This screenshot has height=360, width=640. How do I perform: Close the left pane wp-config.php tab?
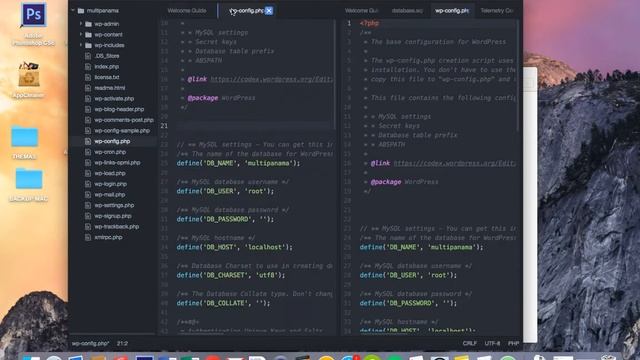[269, 11]
